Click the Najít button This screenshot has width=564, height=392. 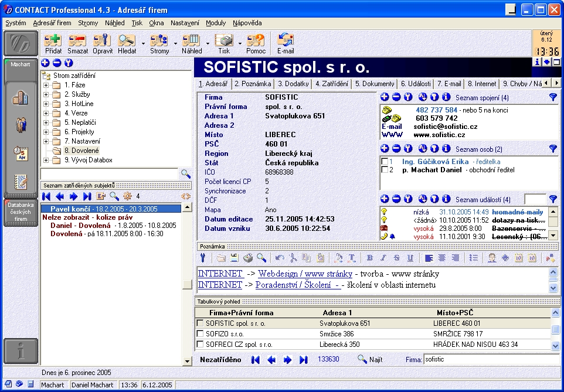[371, 359]
